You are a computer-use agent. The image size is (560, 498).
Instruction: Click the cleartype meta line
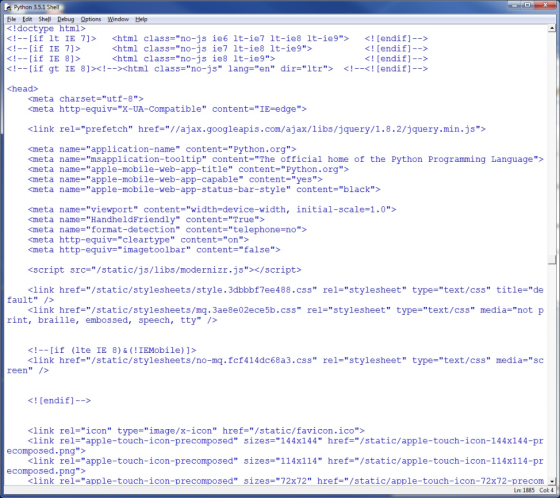tap(138, 240)
